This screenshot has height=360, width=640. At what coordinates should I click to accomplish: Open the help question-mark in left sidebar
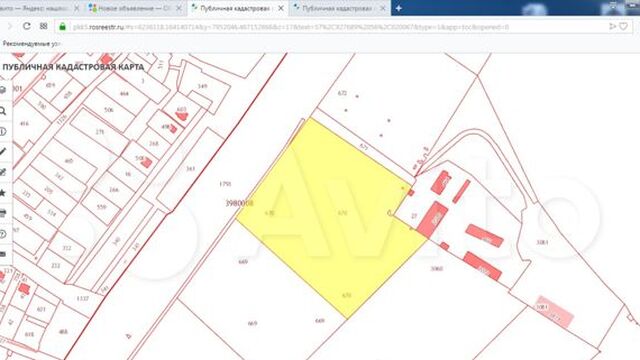[x=3, y=234]
